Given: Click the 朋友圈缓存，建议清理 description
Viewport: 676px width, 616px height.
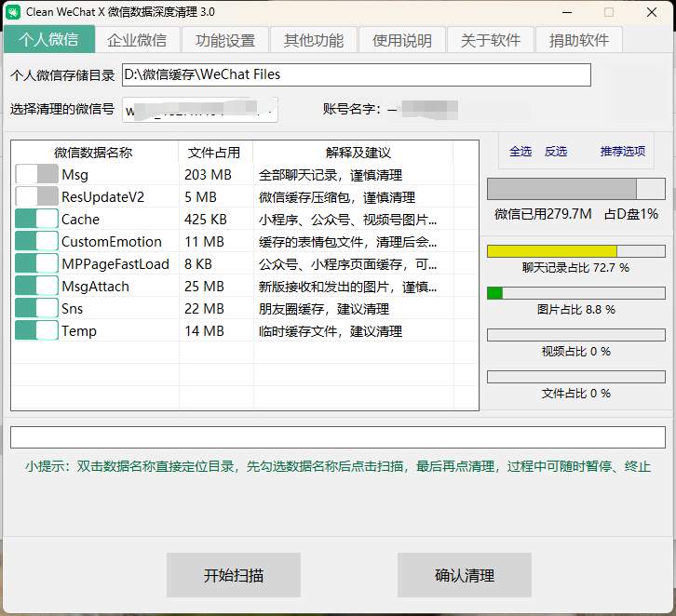Looking at the screenshot, I should coord(324,309).
